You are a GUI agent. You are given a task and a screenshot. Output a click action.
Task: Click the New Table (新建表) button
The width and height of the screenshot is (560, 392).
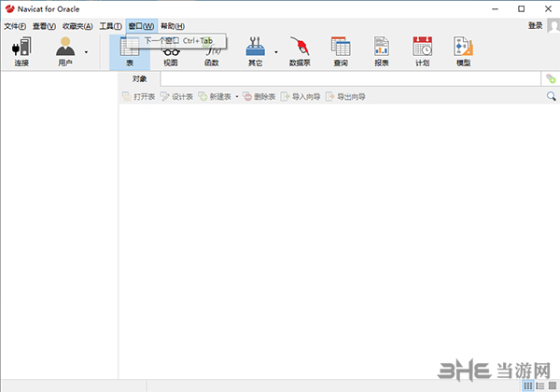point(215,96)
